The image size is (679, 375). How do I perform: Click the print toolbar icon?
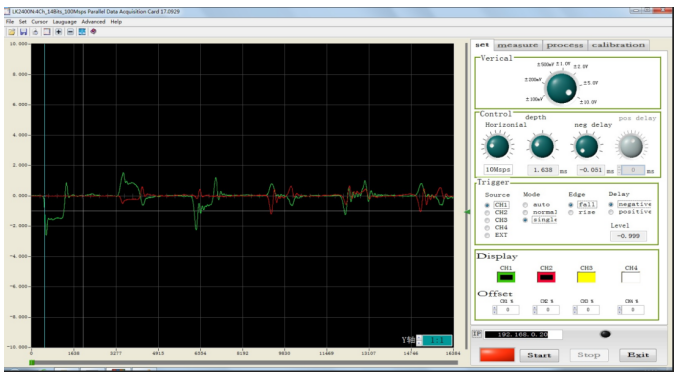click(x=35, y=32)
